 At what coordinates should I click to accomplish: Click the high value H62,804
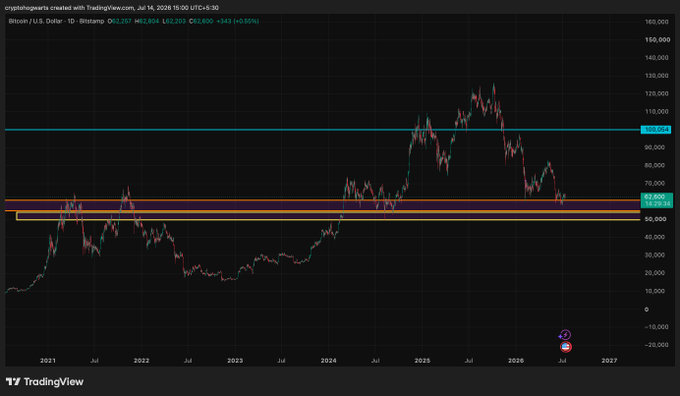147,21
